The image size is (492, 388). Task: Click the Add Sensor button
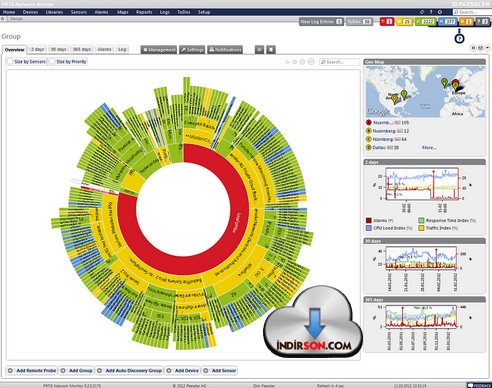(x=220, y=370)
